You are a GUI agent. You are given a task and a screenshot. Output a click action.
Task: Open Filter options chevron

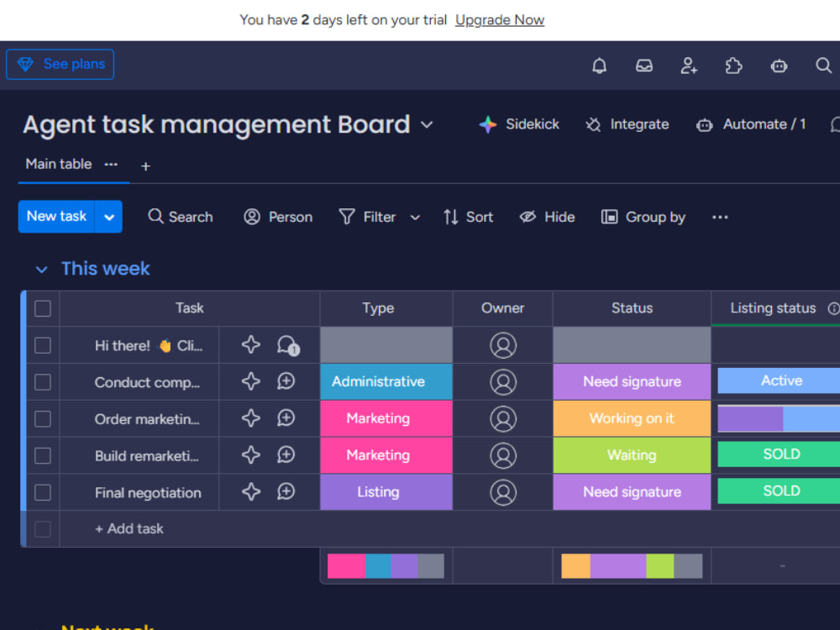(415, 218)
